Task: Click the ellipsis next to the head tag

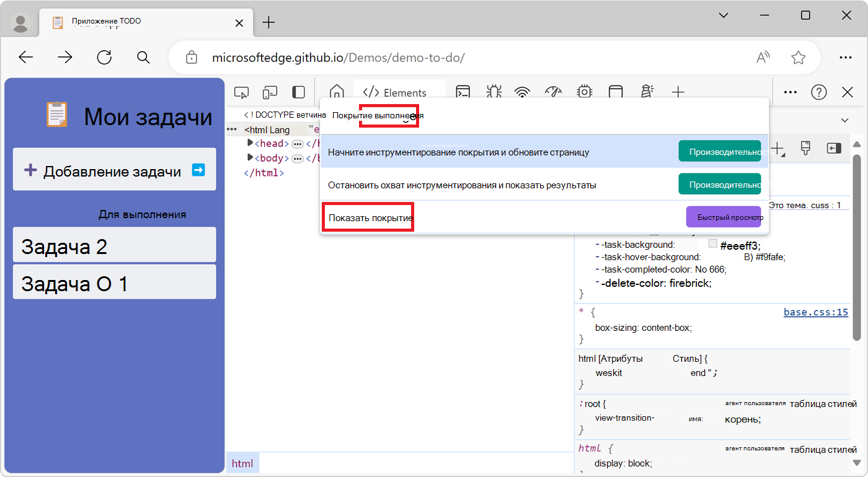Action: point(298,144)
